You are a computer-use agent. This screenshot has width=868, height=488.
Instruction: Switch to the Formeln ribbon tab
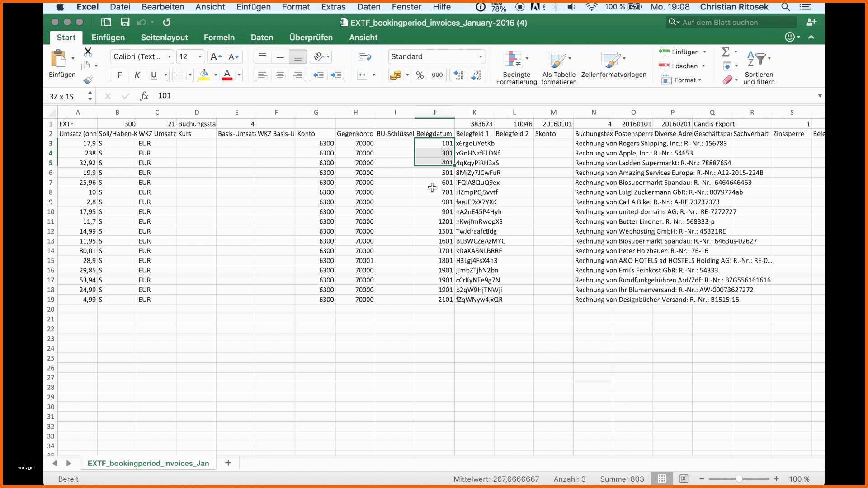click(x=219, y=38)
